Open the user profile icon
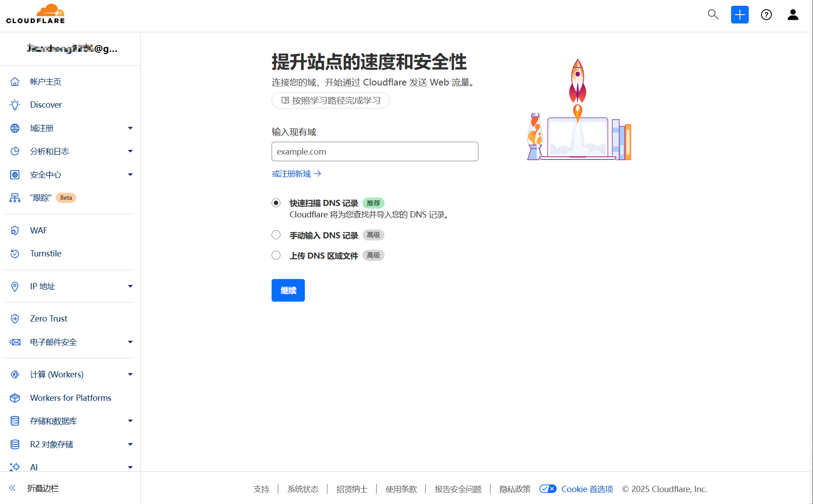This screenshot has height=504, width=813. coord(793,15)
